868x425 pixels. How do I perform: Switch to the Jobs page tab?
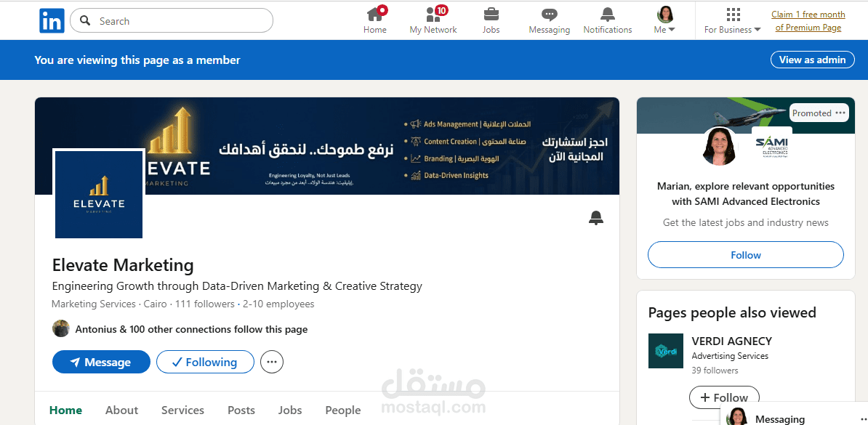tap(290, 410)
